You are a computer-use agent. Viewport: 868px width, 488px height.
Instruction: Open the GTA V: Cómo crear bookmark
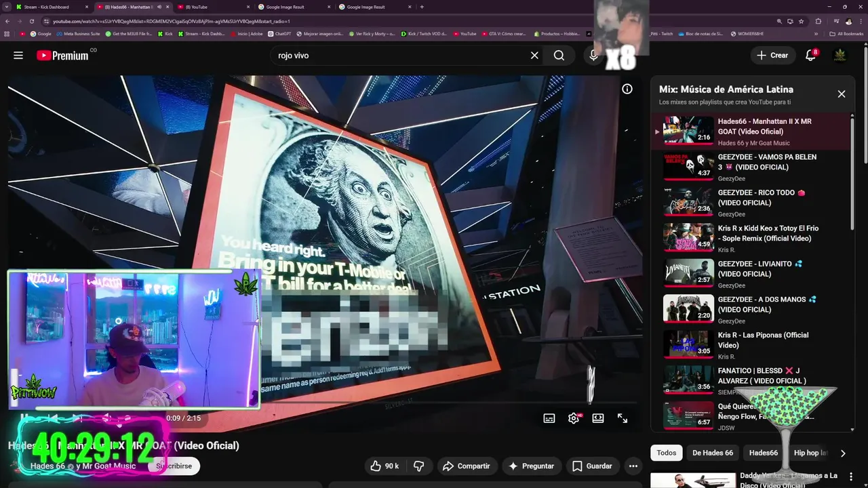point(504,33)
